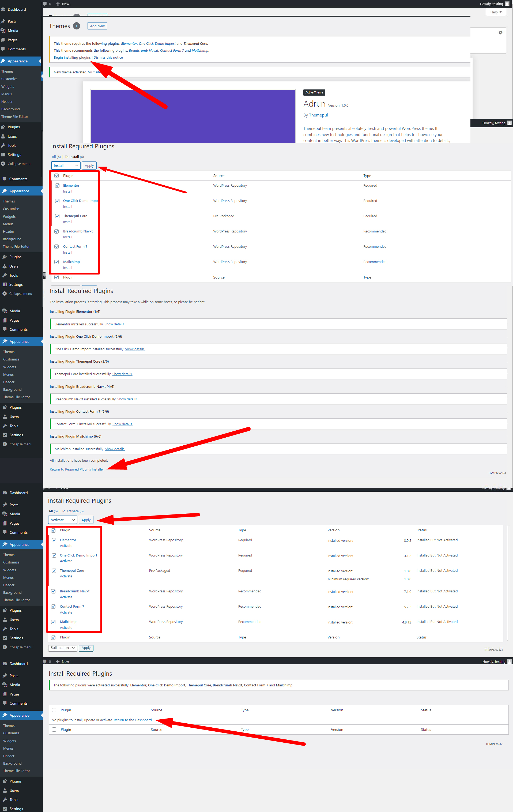The image size is (513, 812).
Task: Open Breadcrumb Navxt link in the theme notice
Action: point(144,51)
